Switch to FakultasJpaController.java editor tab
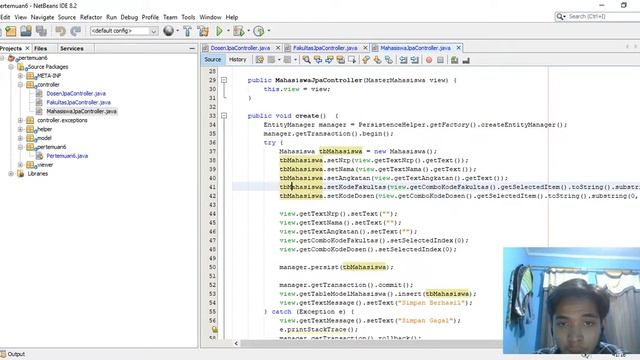 [x=325, y=48]
